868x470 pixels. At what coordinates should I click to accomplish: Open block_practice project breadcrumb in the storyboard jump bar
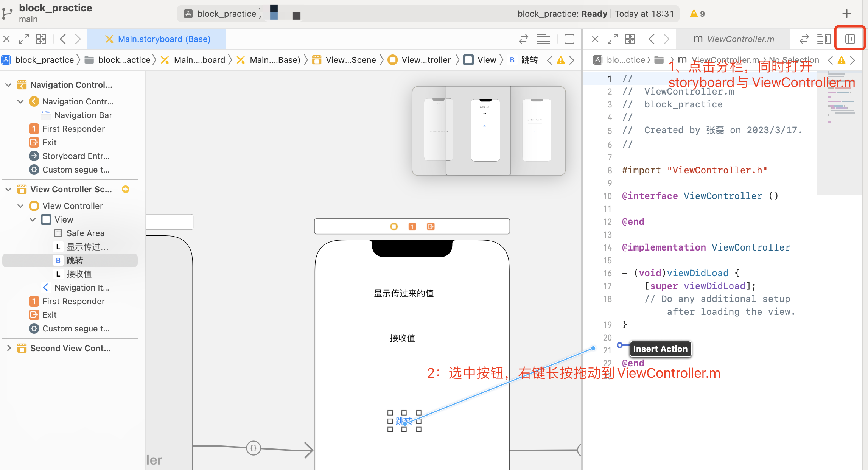point(38,60)
